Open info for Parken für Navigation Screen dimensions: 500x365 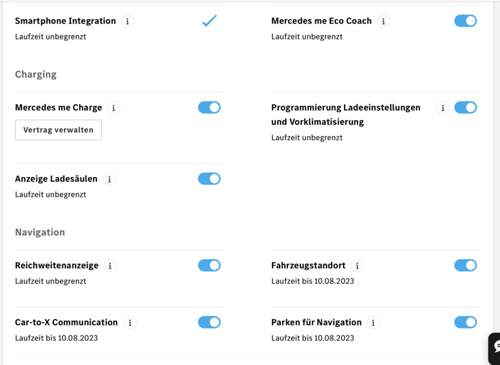pyautogui.click(x=373, y=323)
